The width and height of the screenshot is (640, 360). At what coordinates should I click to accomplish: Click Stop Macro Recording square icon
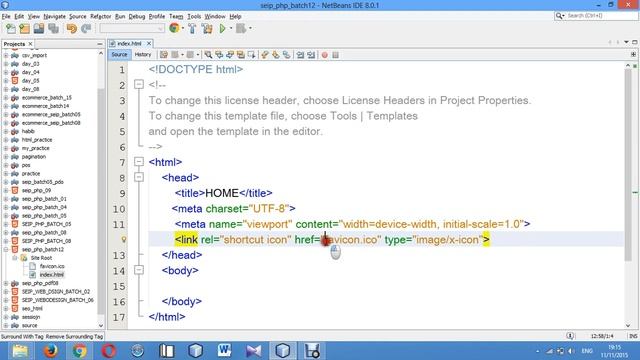(x=336, y=55)
